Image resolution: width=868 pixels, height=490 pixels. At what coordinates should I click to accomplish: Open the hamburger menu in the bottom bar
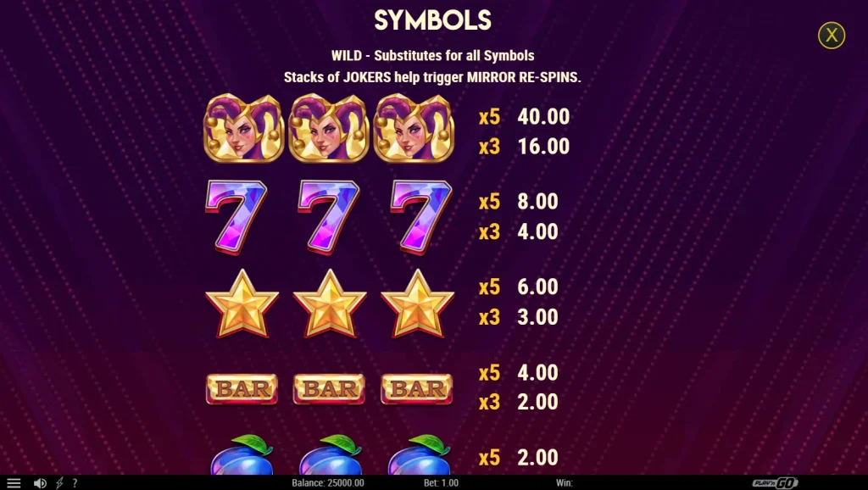(x=14, y=483)
